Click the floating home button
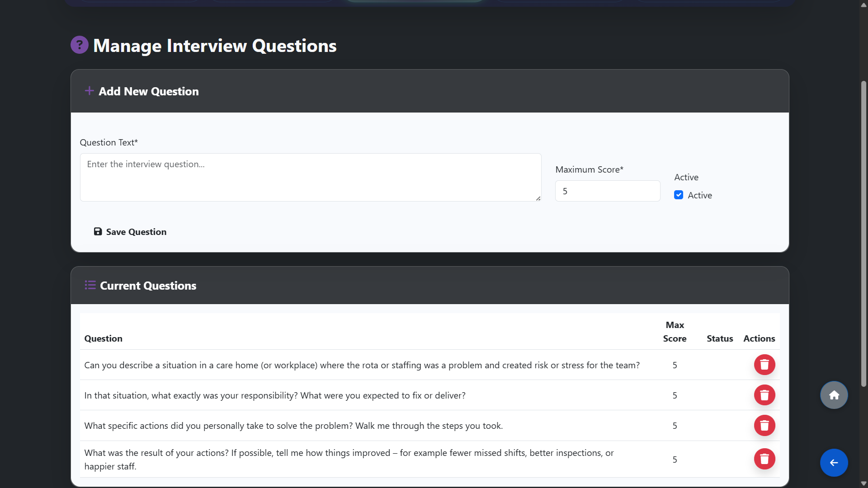 click(x=834, y=395)
